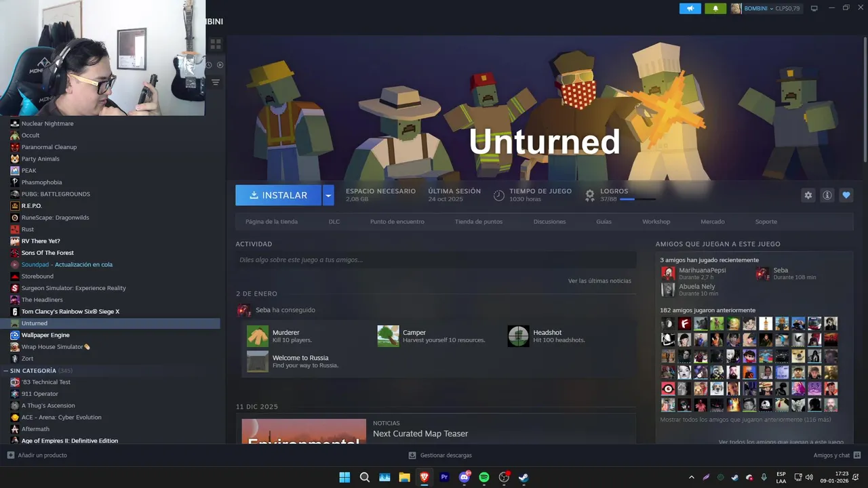Open Discord from taskbar
Viewport: 868px width, 488px height.
coord(465,477)
